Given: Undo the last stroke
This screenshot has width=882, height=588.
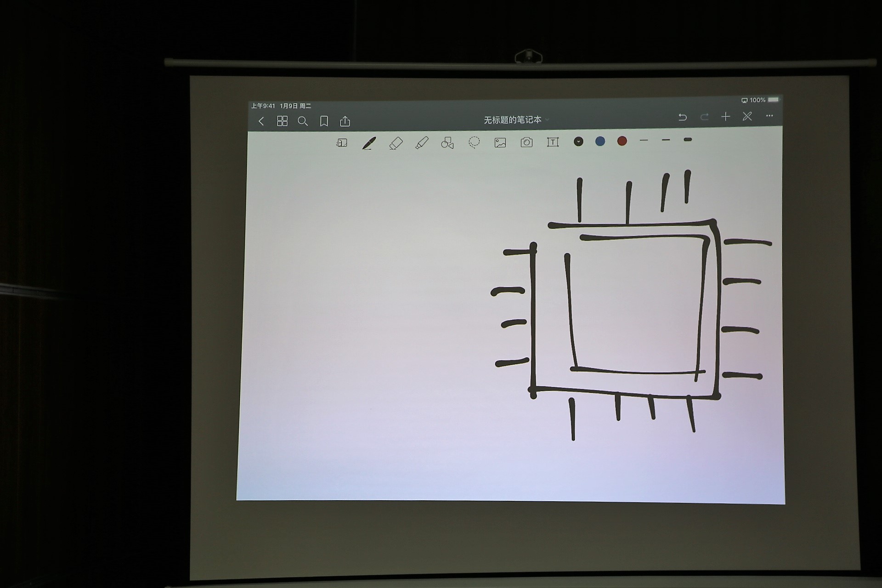Looking at the screenshot, I should click(683, 117).
